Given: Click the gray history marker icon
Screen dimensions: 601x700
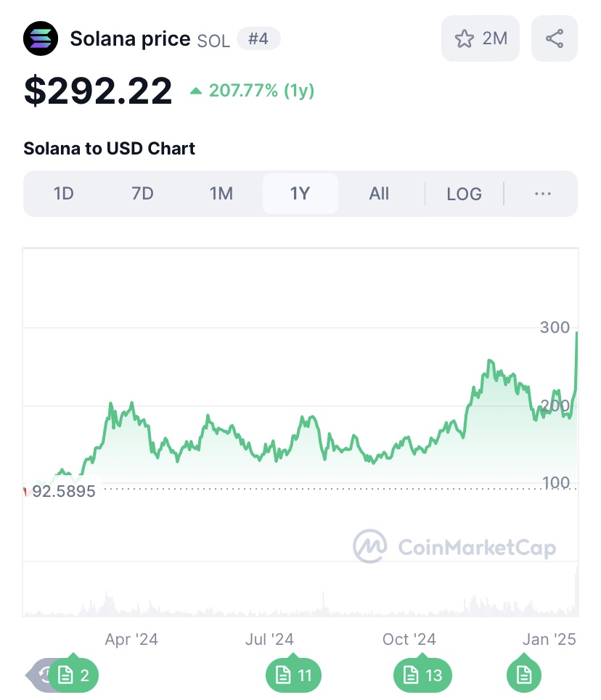Looking at the screenshot, I should coord(41,676).
